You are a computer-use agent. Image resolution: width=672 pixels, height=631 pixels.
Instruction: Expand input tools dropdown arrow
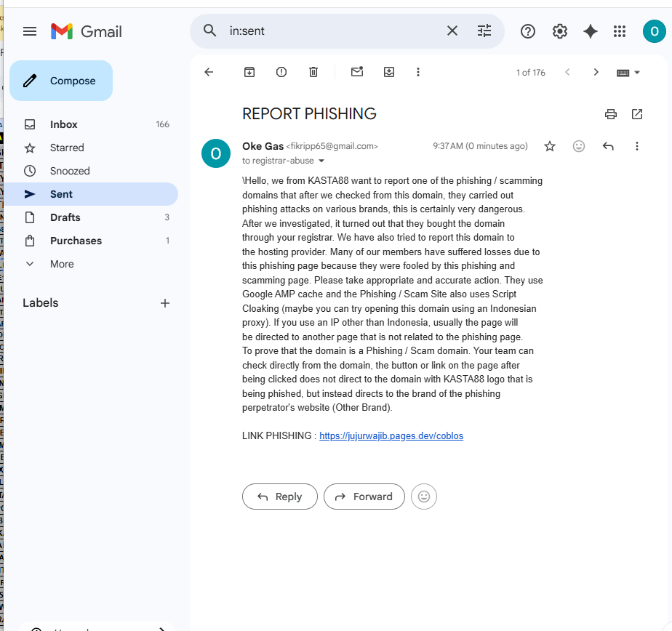[637, 73]
